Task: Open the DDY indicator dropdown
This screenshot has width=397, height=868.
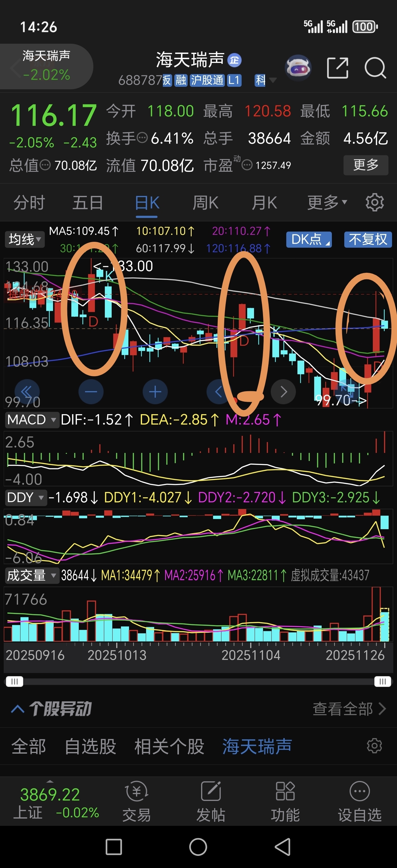Action: pos(26,497)
